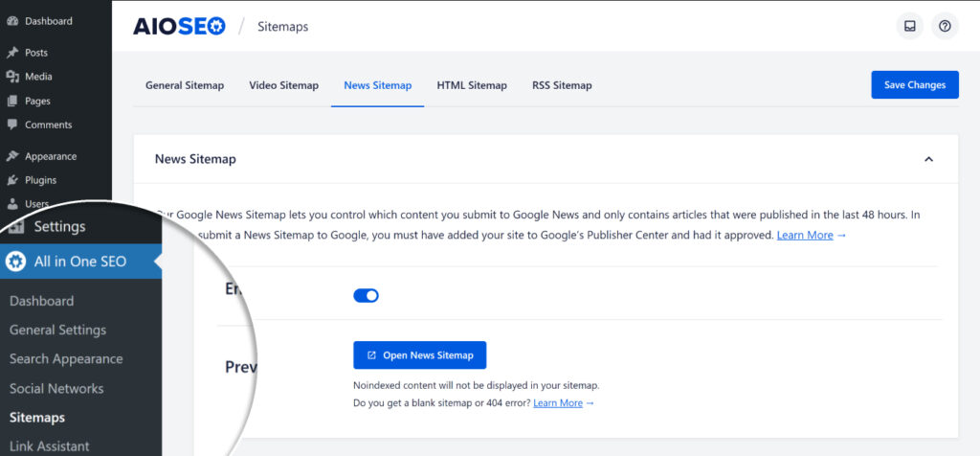Image resolution: width=980 pixels, height=456 pixels.
Task: Click the All in One SEO gear icon
Action: coord(15,262)
